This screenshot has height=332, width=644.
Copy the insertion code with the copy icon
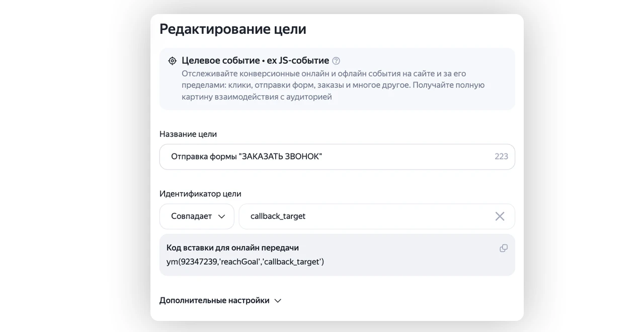point(503,248)
